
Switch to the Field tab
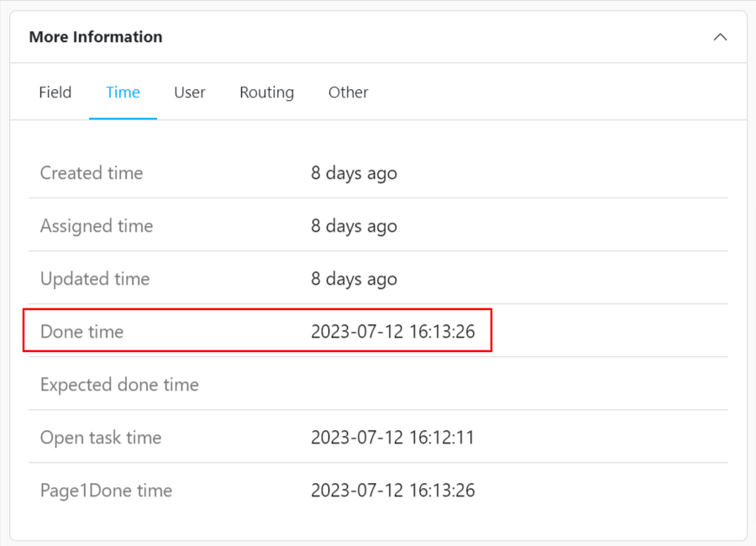55,92
